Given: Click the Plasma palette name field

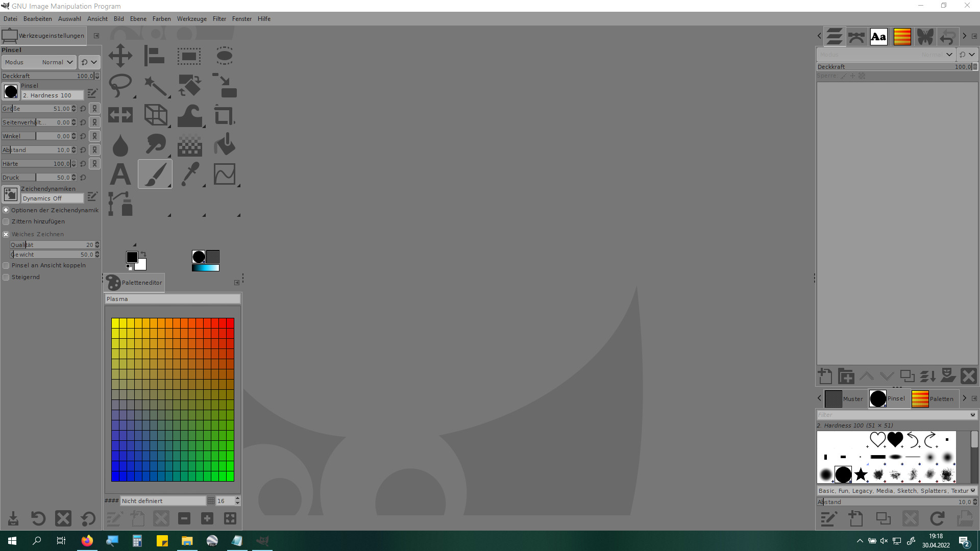Looking at the screenshot, I should pyautogui.click(x=173, y=299).
